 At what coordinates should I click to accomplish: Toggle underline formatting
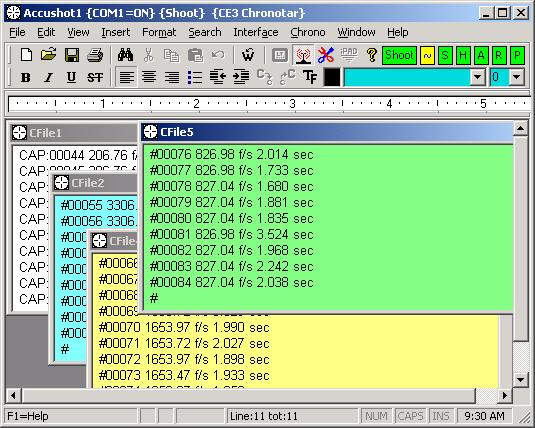tap(71, 77)
